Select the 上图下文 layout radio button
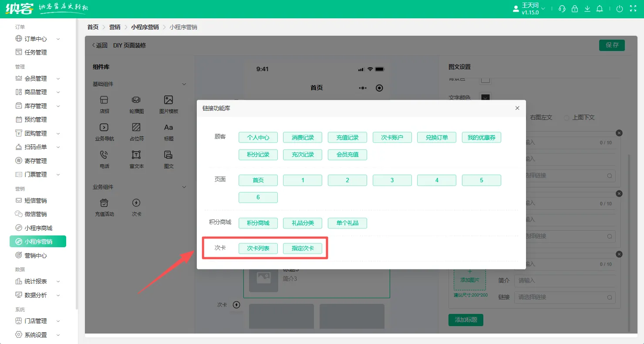This screenshot has height=344, width=644. click(x=566, y=118)
